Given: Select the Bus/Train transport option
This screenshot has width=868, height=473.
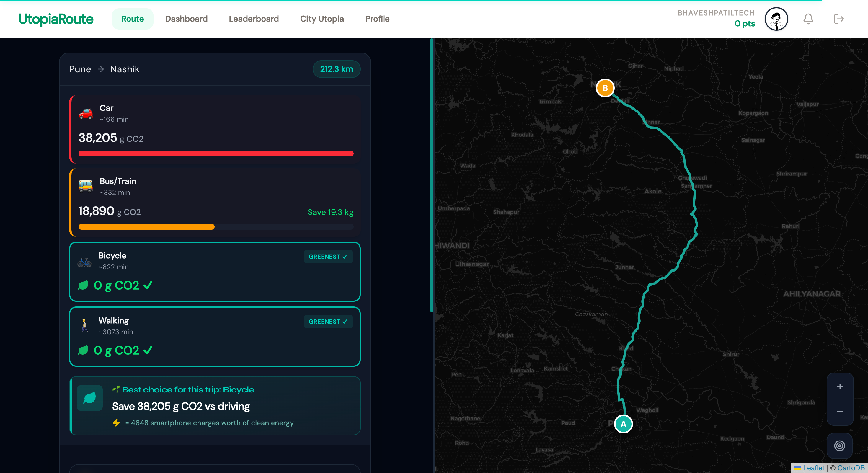Looking at the screenshot, I should [215, 203].
